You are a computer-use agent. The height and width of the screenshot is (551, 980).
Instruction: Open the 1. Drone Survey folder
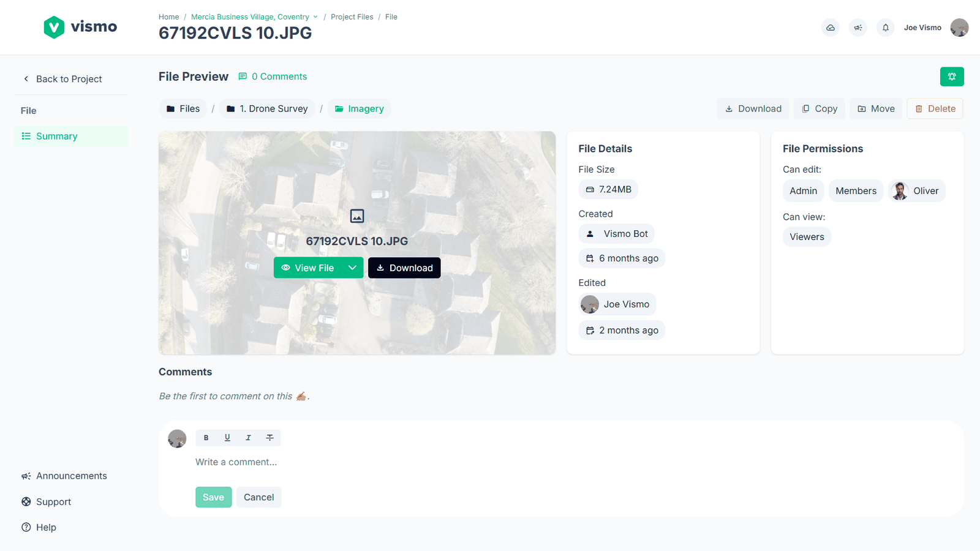(x=267, y=108)
